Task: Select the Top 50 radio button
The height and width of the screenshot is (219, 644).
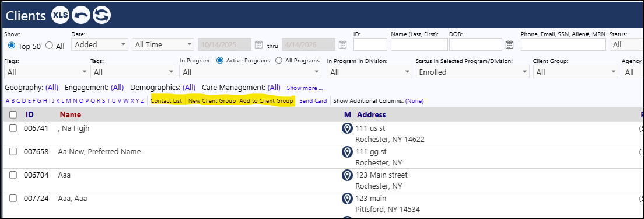Action: tap(12, 45)
